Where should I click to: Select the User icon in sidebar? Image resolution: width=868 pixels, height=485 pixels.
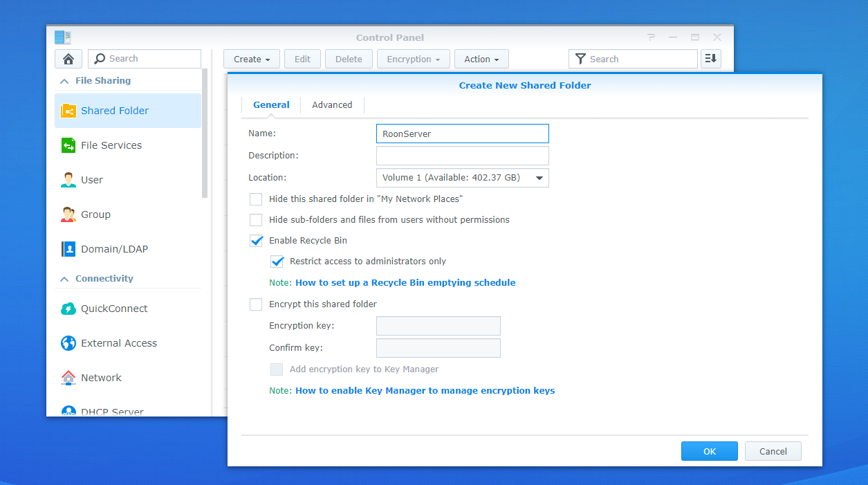(x=68, y=180)
